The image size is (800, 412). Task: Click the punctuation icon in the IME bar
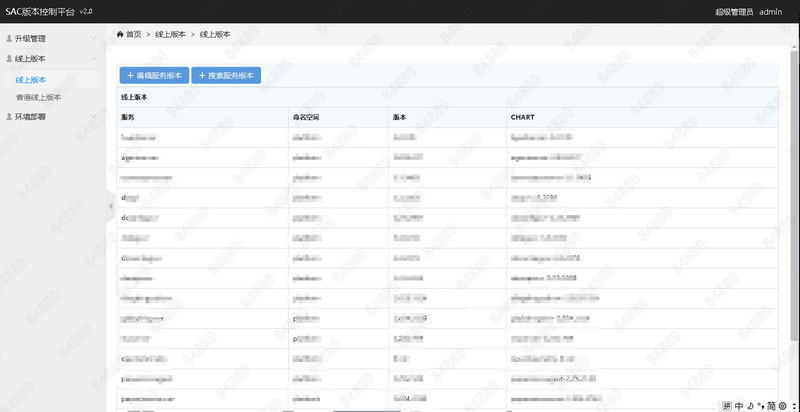point(760,406)
